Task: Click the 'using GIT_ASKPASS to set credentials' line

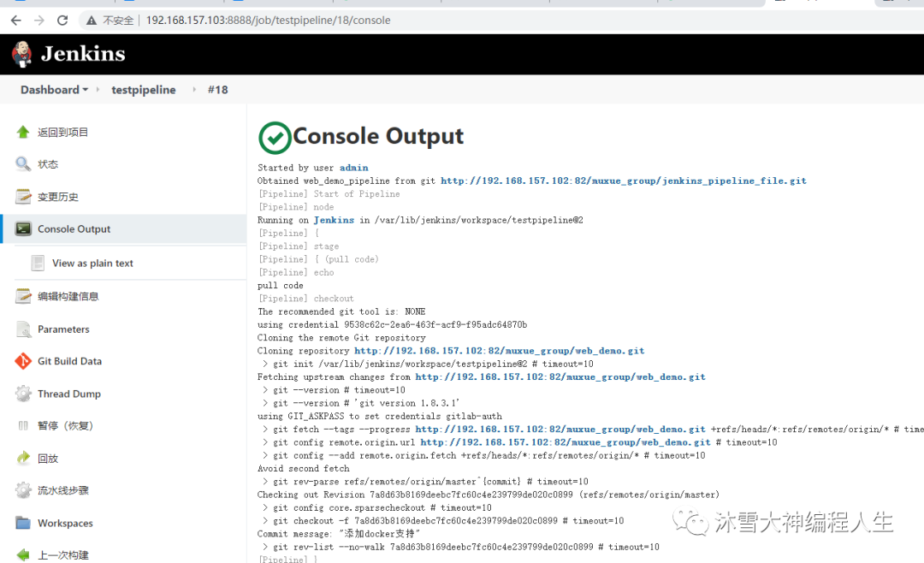Action: point(380,416)
